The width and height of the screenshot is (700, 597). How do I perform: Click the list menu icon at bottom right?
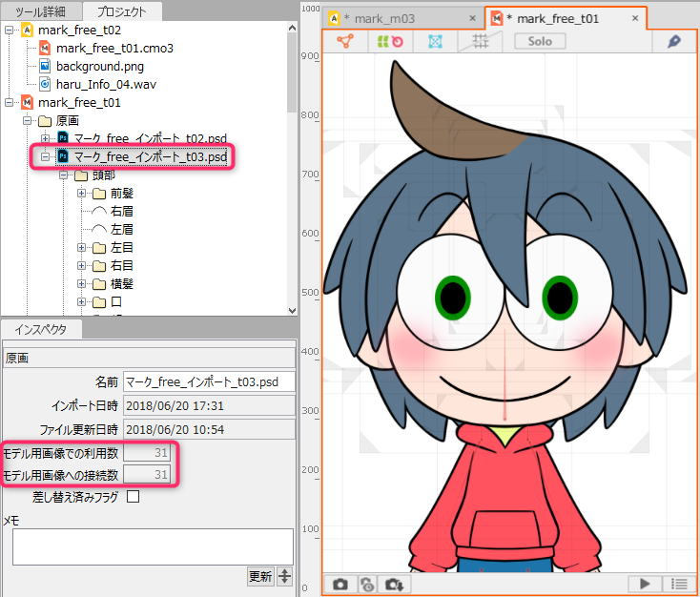click(679, 584)
